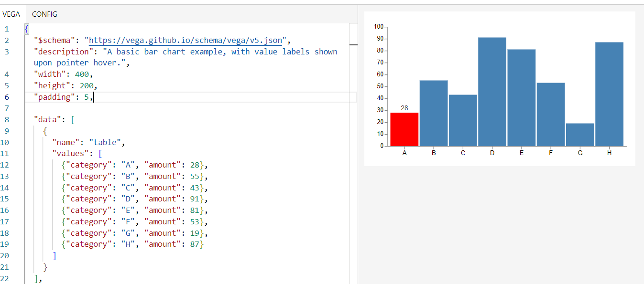Viewport: 644px width, 284px height.
Task: Select the bar above label E
Action: (522, 97)
